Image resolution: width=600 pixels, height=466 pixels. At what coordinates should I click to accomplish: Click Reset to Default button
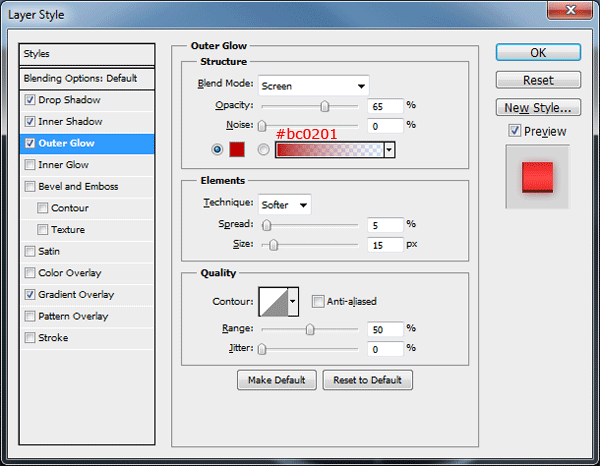pyautogui.click(x=367, y=380)
